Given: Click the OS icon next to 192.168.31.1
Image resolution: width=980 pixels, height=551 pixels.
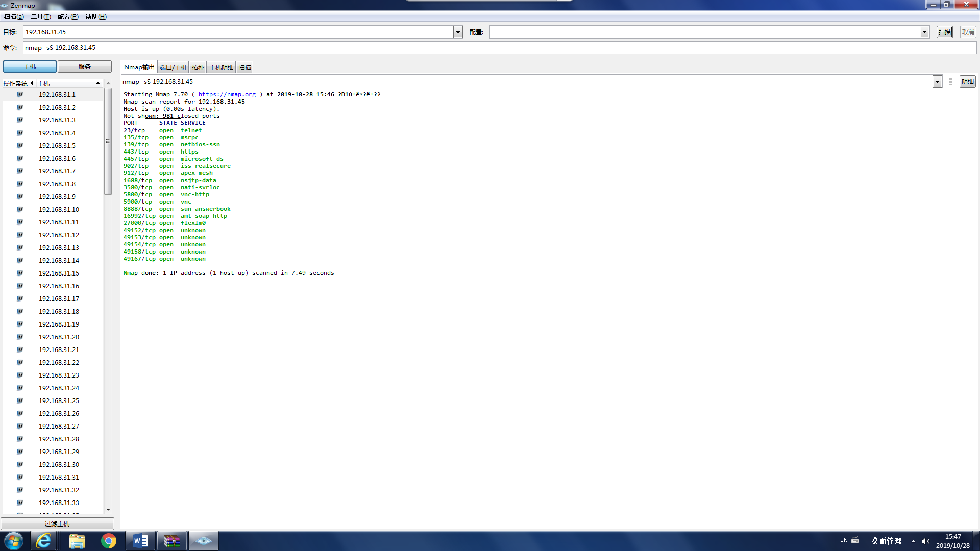Looking at the screenshot, I should click(x=20, y=94).
